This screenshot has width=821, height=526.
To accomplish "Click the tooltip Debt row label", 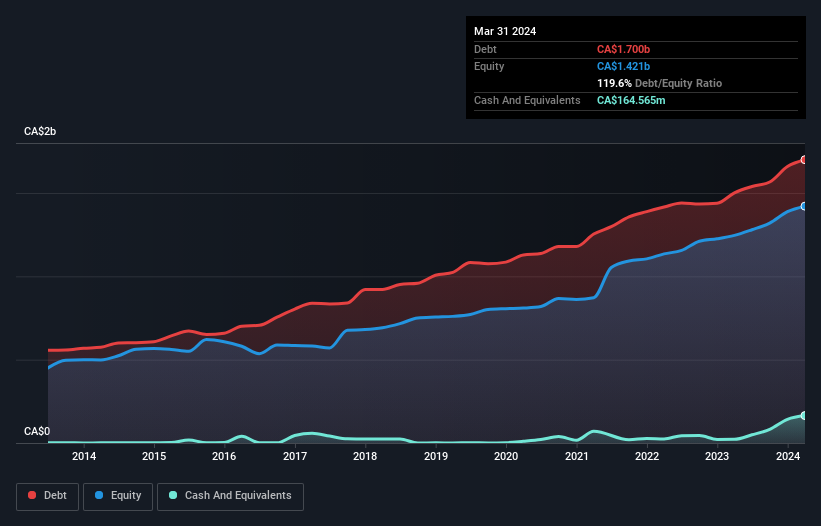I will [485, 49].
